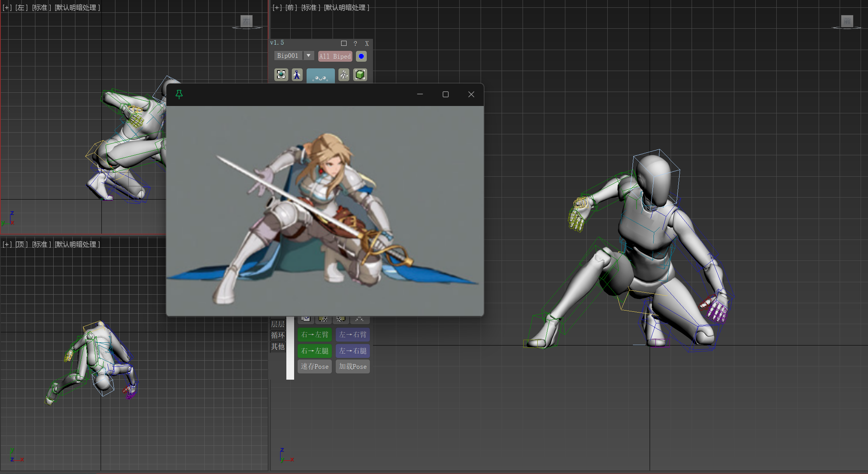Open the [左] view label menu
This screenshot has height=474, width=868.
click(22, 8)
